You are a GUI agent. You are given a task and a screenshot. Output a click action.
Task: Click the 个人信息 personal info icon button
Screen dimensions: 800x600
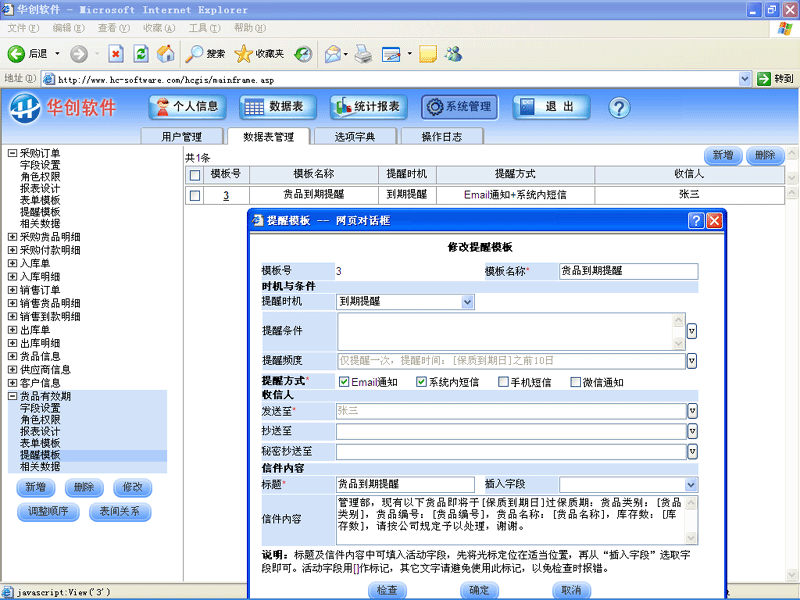(x=187, y=107)
